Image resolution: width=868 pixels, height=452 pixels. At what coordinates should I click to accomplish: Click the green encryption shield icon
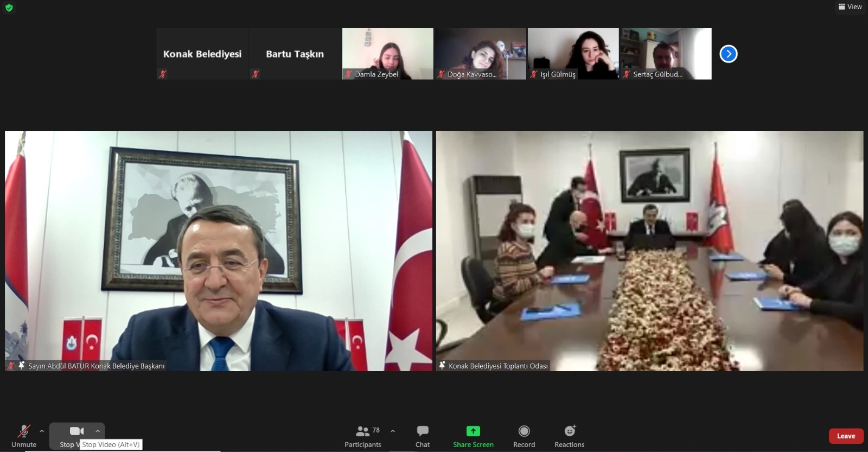click(x=9, y=8)
